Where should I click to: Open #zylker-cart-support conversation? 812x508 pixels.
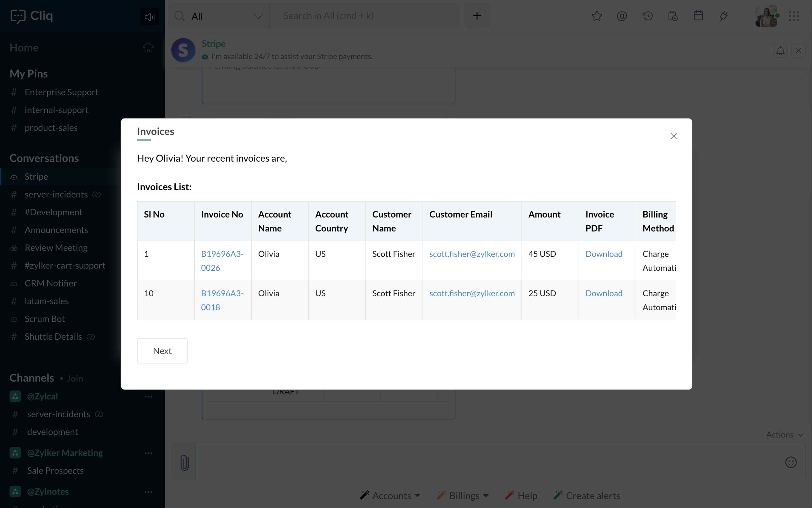click(x=65, y=265)
